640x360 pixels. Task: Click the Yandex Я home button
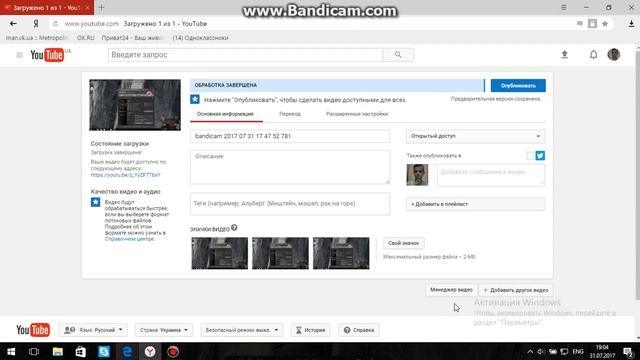click(x=36, y=24)
